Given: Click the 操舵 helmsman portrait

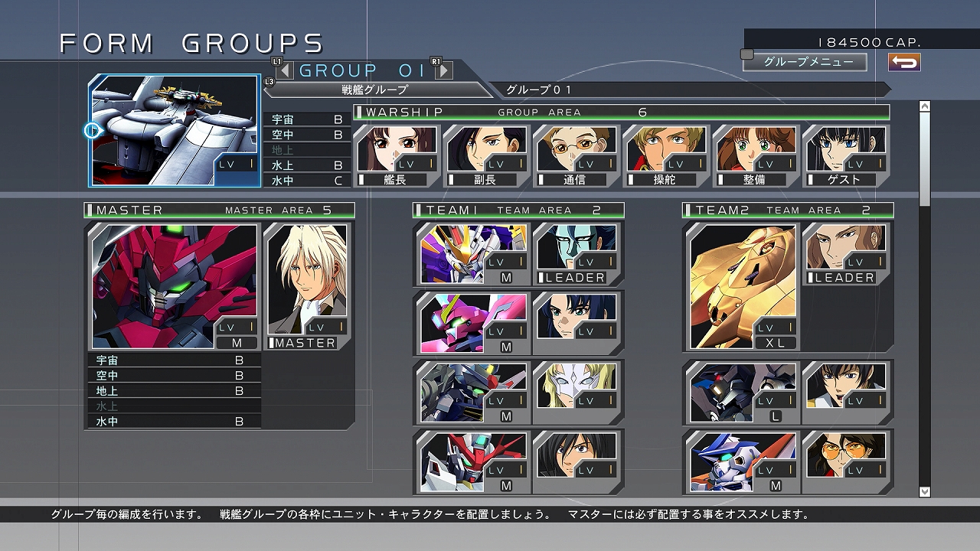Looking at the screenshot, I should pyautogui.click(x=665, y=149).
